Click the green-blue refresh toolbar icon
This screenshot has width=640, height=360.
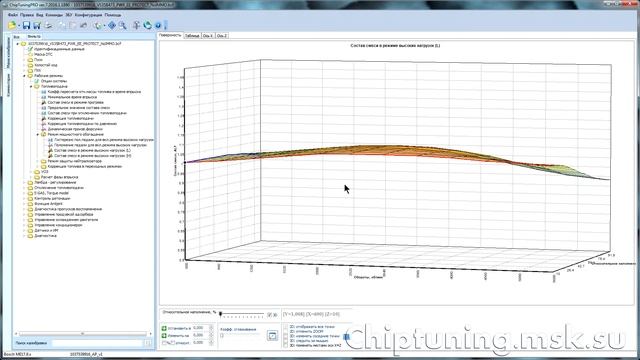tap(147, 25)
